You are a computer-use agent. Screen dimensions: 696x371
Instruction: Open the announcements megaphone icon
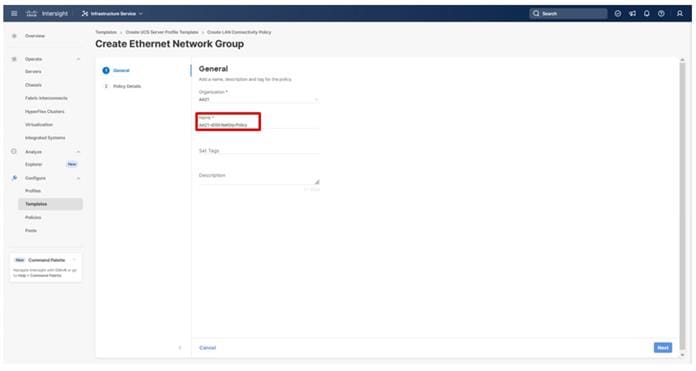pyautogui.click(x=633, y=13)
